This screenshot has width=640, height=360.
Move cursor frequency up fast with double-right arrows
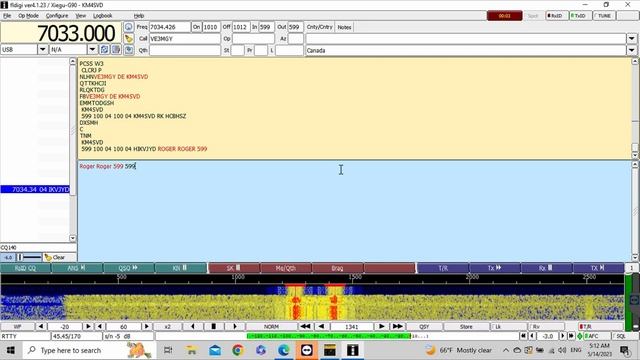[397, 327]
